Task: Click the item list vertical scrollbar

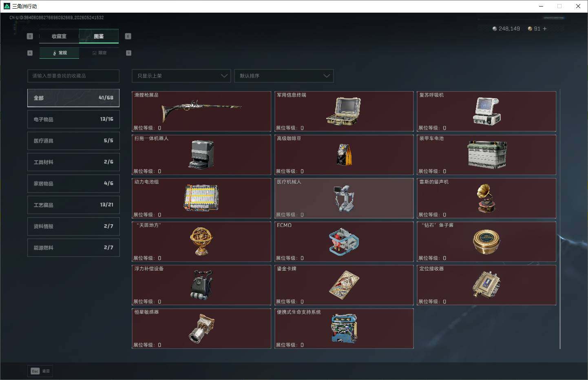Action: coord(560,219)
